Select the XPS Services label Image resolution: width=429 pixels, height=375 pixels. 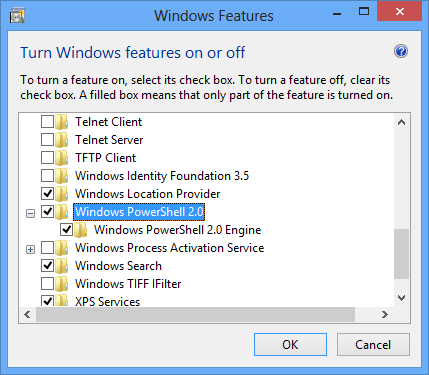click(107, 301)
